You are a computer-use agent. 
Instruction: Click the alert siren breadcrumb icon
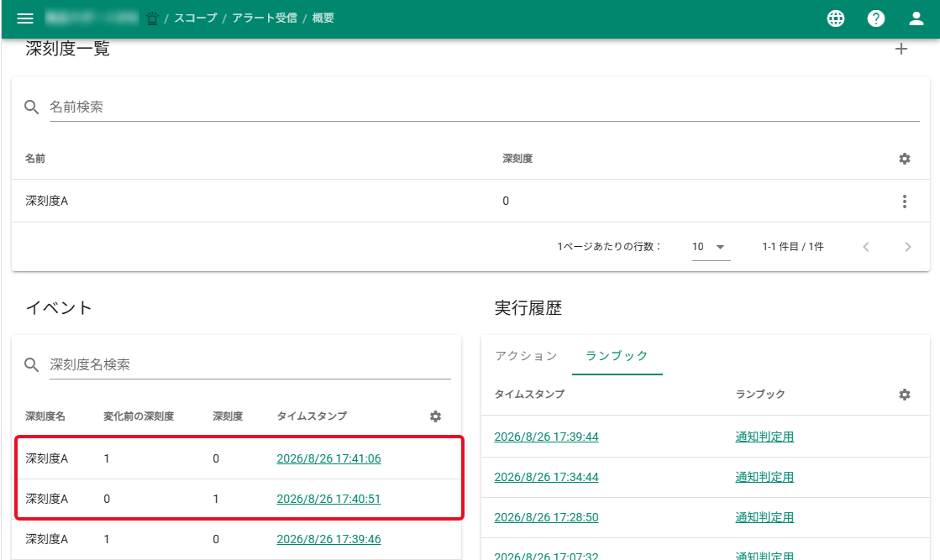152,18
